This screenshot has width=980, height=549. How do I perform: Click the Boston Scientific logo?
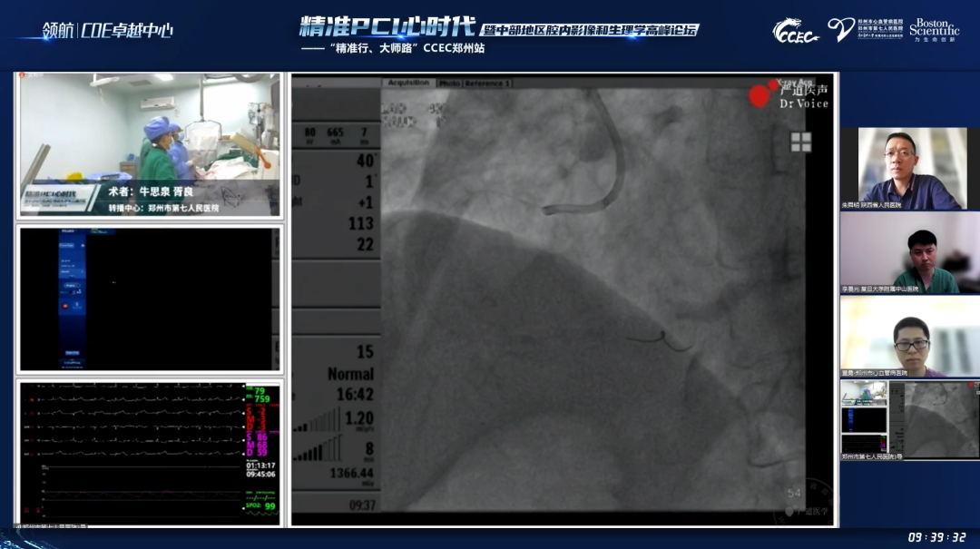(x=935, y=29)
